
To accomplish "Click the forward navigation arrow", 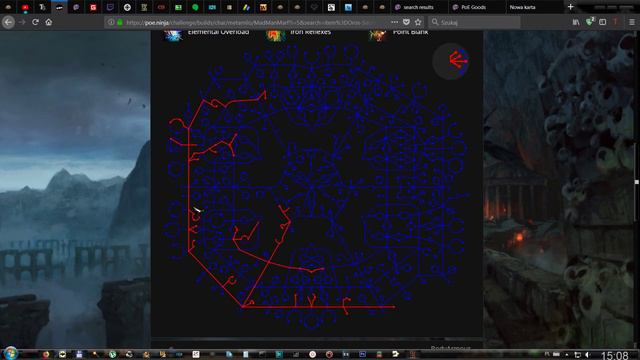I will point(22,22).
